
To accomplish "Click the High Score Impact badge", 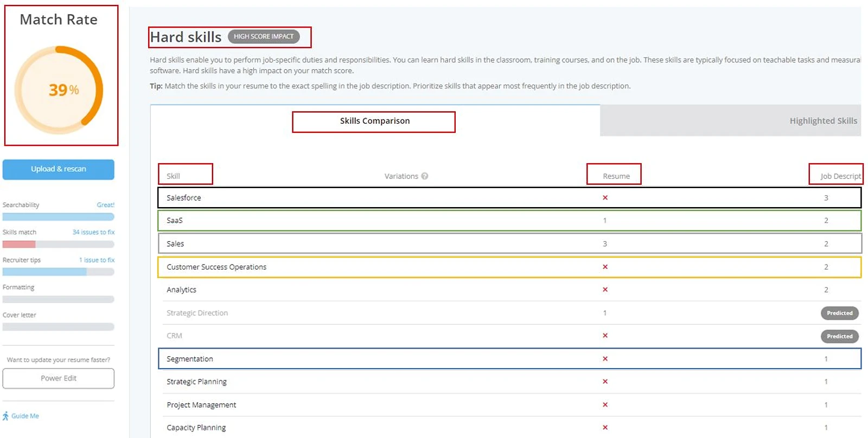I will [264, 36].
